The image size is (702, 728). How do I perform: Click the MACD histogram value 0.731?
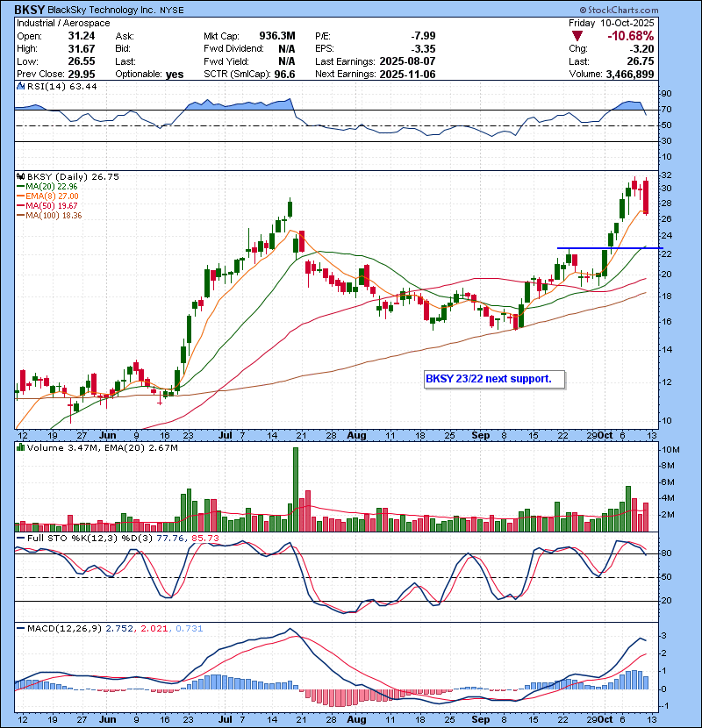point(189,629)
